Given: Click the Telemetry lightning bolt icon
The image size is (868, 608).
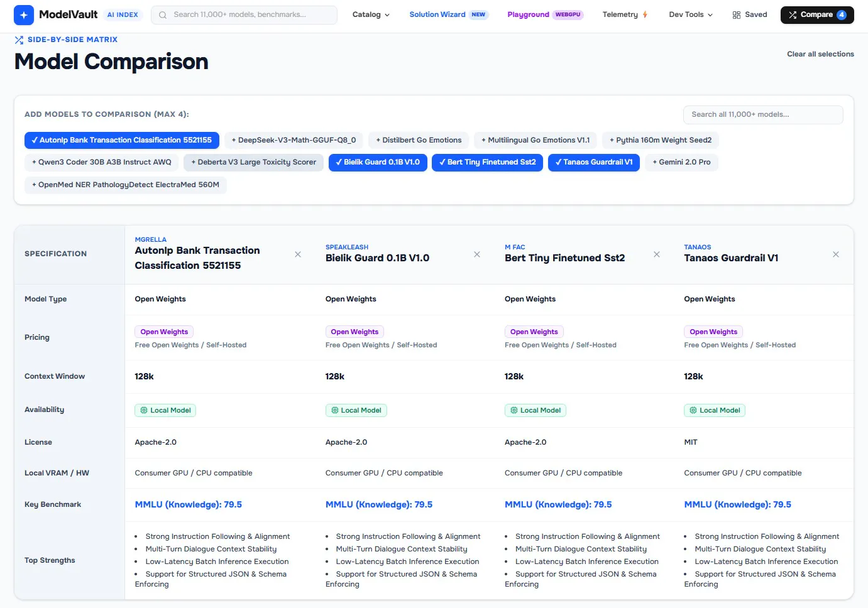Looking at the screenshot, I should [645, 14].
